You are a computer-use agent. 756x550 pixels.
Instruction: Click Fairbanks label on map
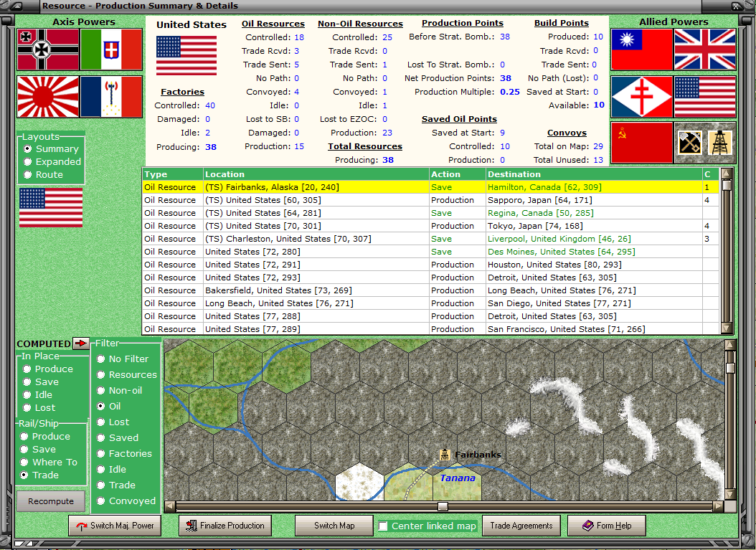point(478,455)
